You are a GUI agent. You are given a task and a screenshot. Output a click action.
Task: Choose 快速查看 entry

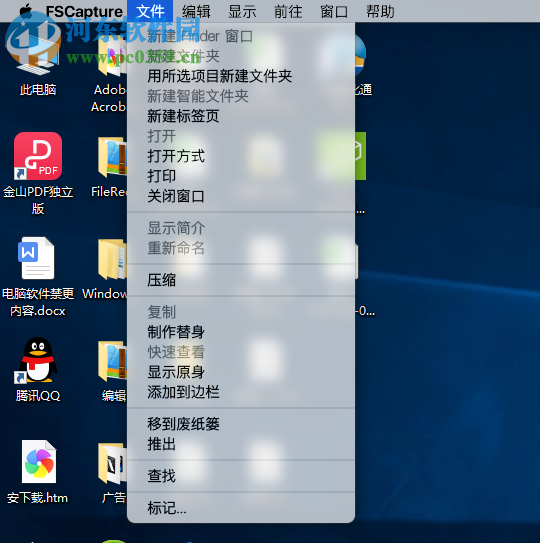(241, 352)
